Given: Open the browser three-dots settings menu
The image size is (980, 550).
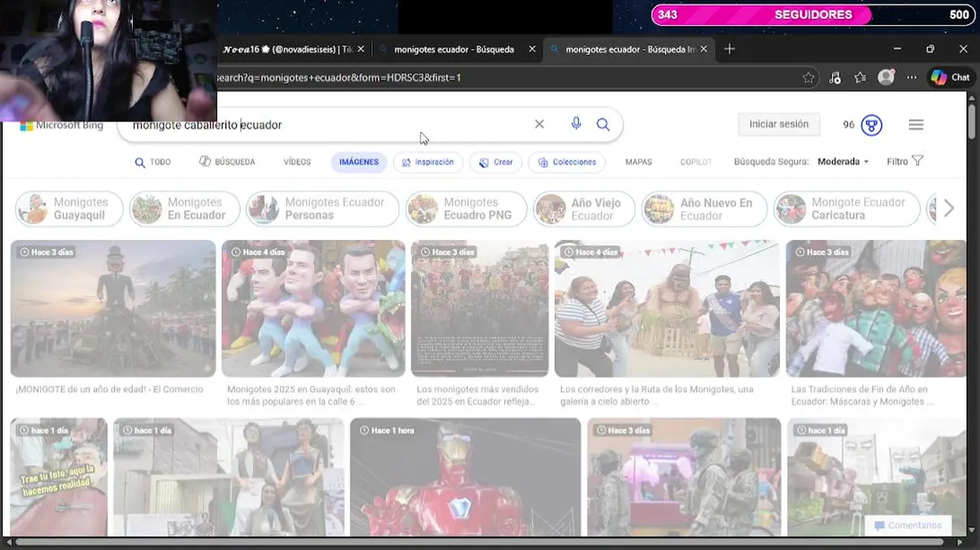Looking at the screenshot, I should (x=911, y=77).
